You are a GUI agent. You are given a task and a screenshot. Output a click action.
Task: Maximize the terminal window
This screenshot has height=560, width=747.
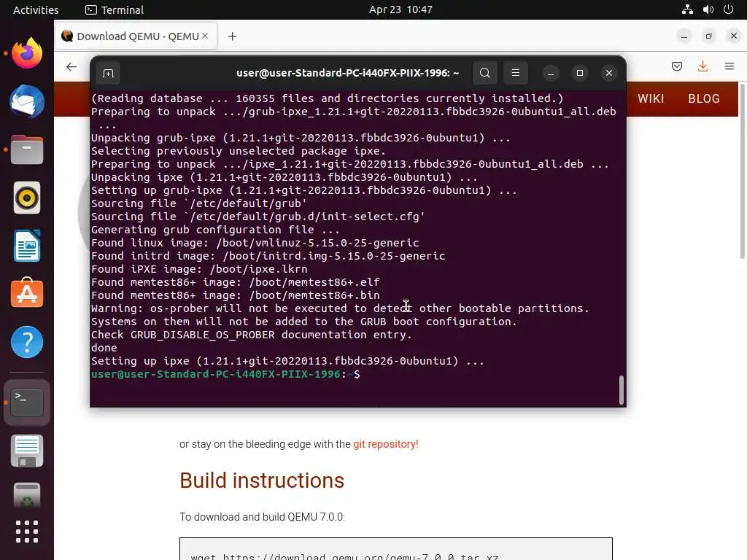click(x=580, y=73)
